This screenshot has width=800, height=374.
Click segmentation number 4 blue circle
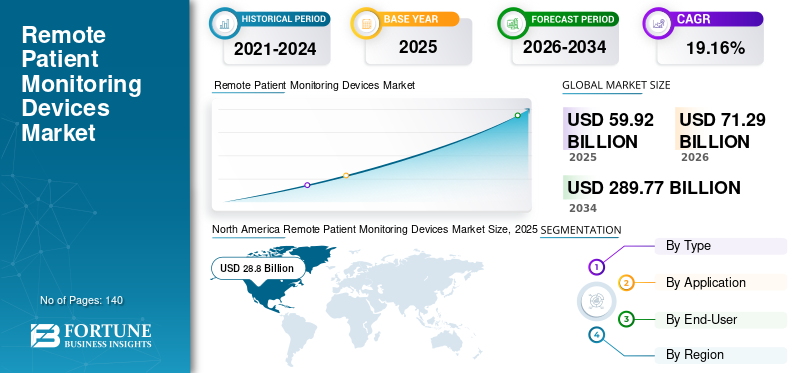(596, 335)
